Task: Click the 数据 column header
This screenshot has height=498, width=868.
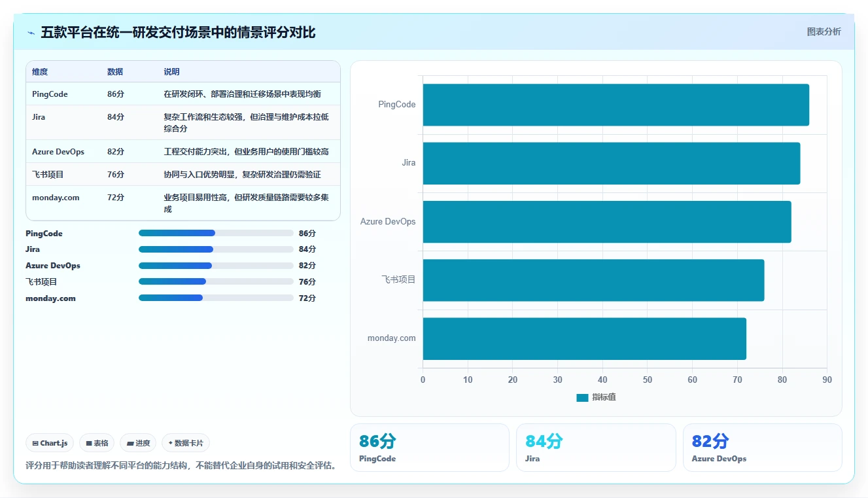Action: pyautogui.click(x=115, y=72)
